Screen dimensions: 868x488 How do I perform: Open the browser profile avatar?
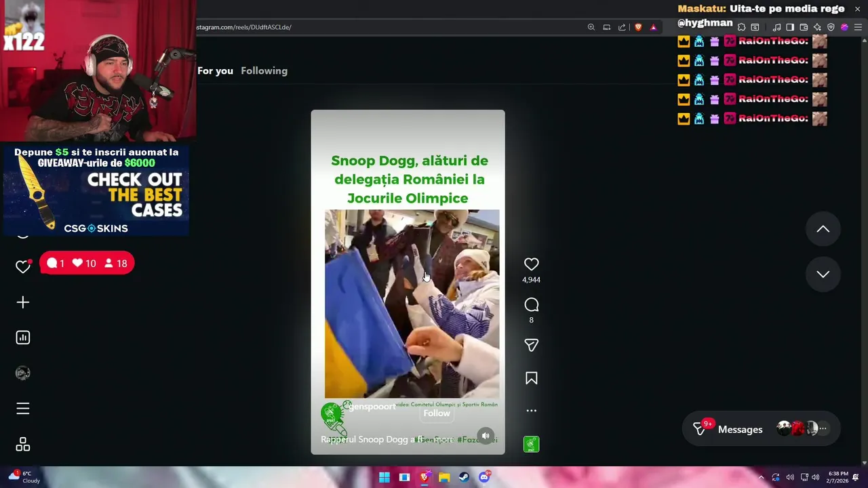[x=844, y=27]
